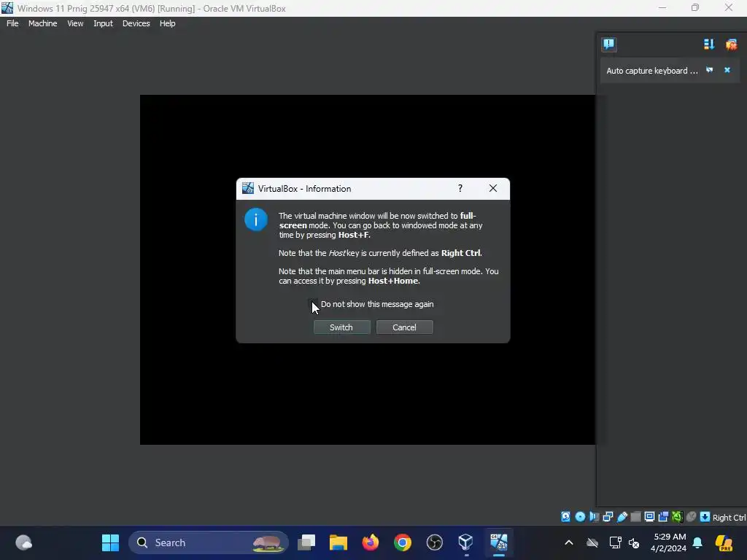Click the do-not-show-again icon on keyboard notification
This screenshot has width=747, height=560.
coord(709,70)
